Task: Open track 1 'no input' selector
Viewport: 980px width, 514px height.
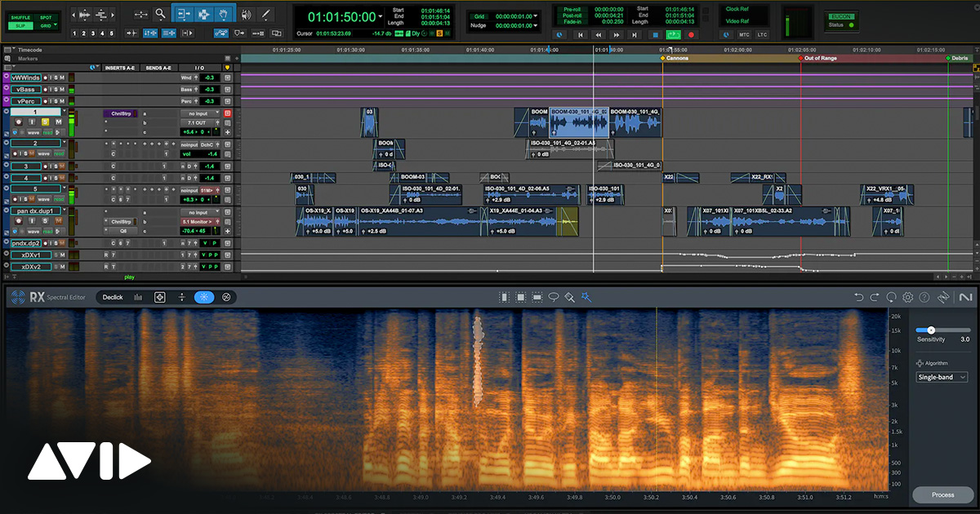Action: 199,113
